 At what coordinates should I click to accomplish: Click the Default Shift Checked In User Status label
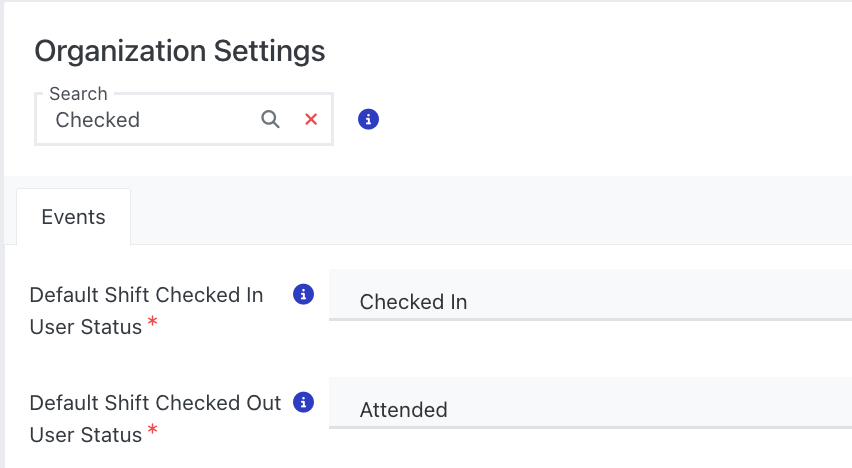[146, 295]
